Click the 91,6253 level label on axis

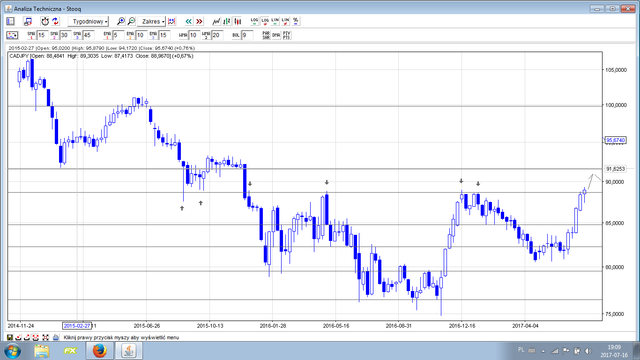coord(616,169)
